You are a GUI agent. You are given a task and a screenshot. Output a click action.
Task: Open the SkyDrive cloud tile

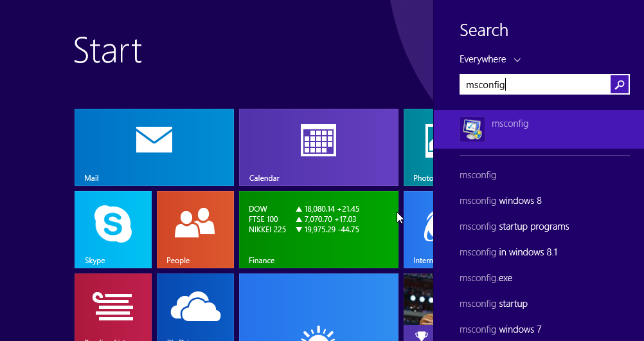point(195,308)
